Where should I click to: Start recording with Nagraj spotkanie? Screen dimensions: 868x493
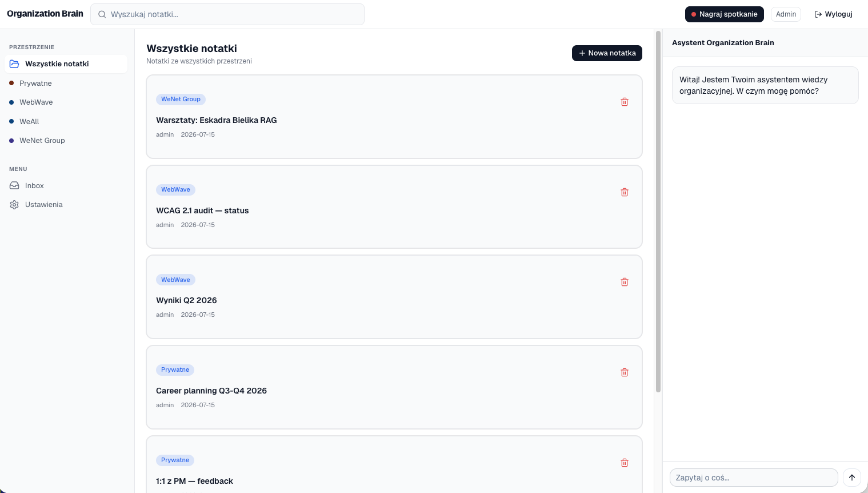click(x=724, y=14)
